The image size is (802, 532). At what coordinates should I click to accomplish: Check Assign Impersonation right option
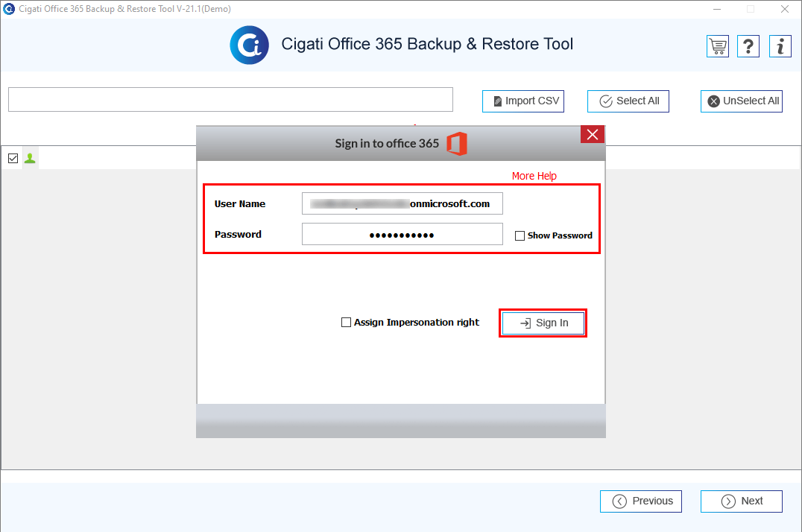[347, 323]
